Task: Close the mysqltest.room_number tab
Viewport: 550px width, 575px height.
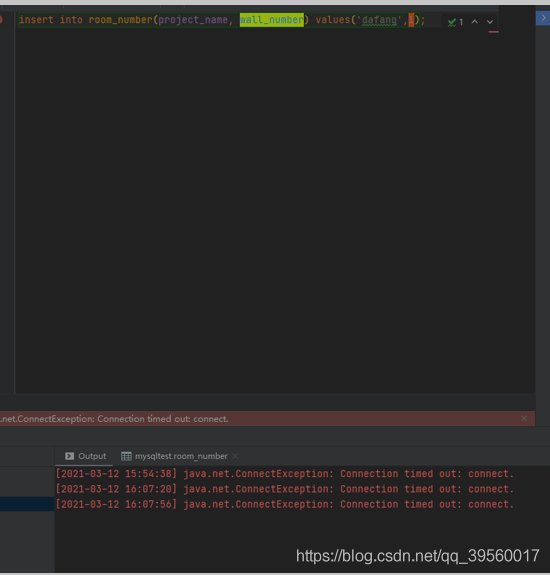Action: point(235,456)
